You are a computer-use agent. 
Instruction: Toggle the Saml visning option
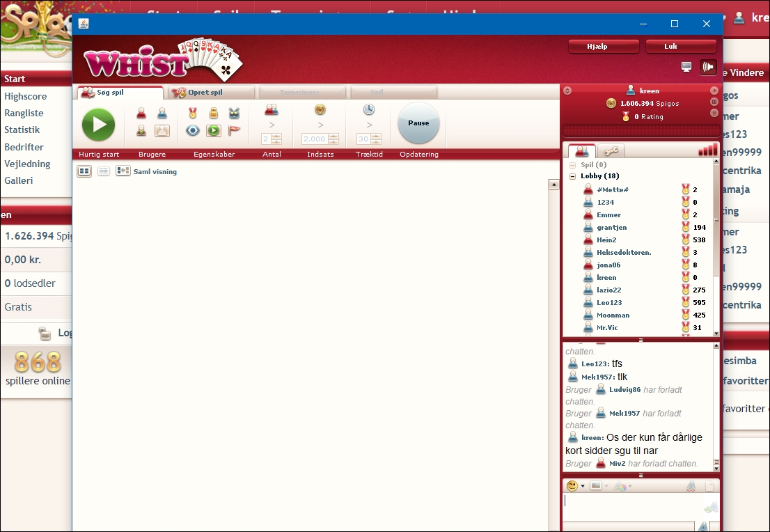[x=147, y=171]
